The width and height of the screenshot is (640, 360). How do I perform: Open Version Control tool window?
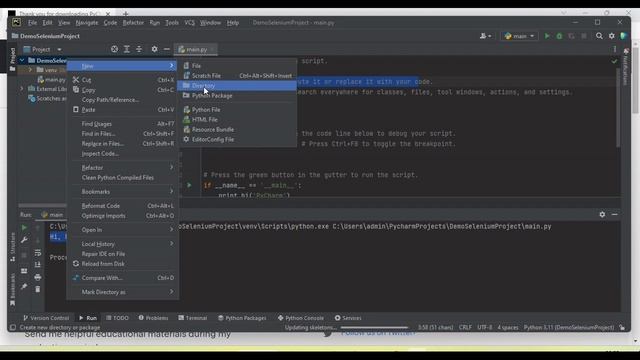click(x=46, y=318)
